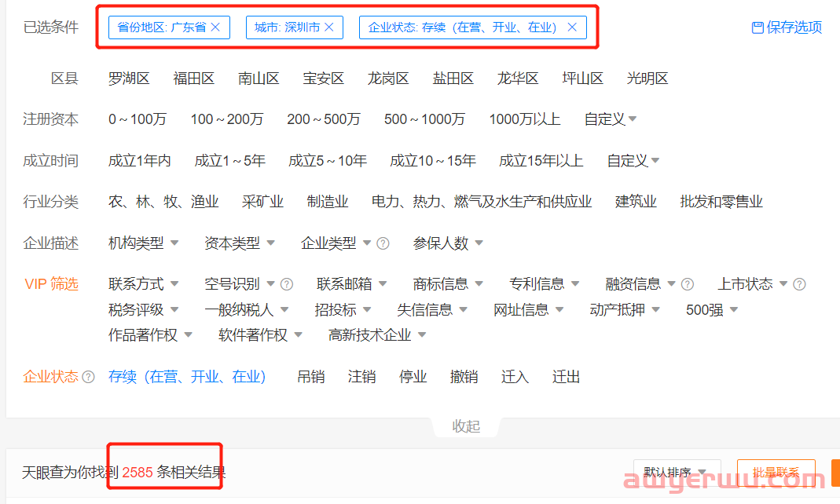Viewport: 840px width, 504px height.
Task: Open the 默认排序 sorting dropdown
Action: pos(677,470)
